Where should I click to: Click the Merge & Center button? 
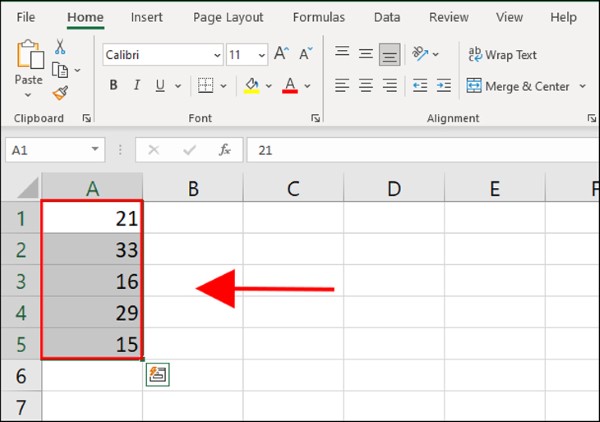pos(518,86)
